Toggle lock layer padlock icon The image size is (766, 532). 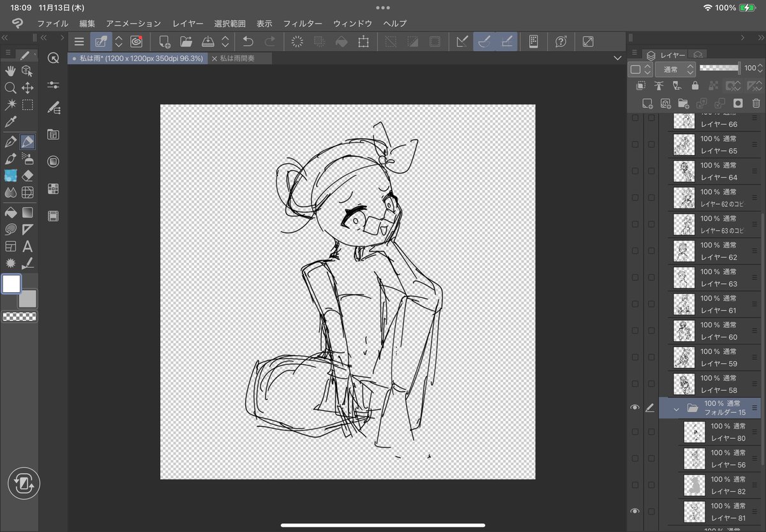pyautogui.click(x=695, y=85)
